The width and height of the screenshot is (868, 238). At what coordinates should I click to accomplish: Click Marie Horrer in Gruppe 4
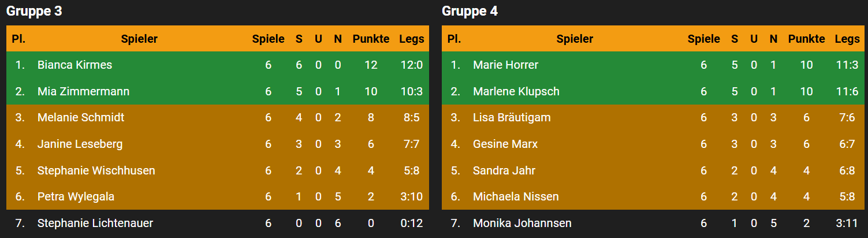point(505,65)
